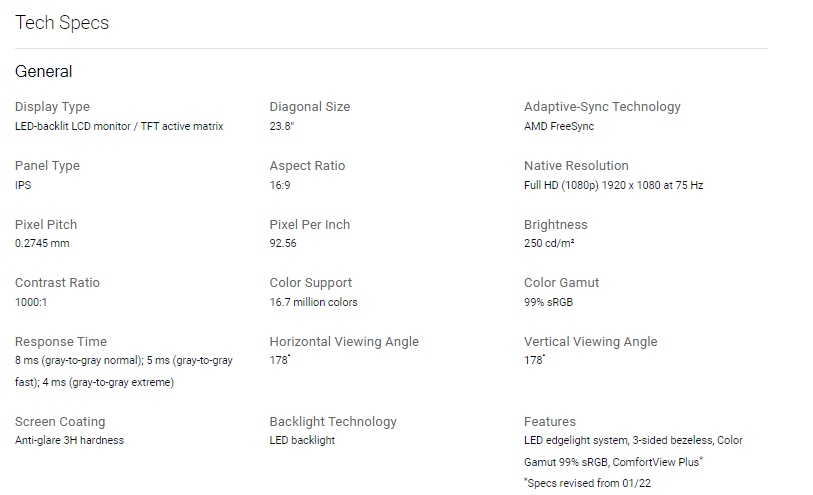Click the Horizontal Viewing Angle label
Screen dimensions: 813x495
click(x=344, y=342)
